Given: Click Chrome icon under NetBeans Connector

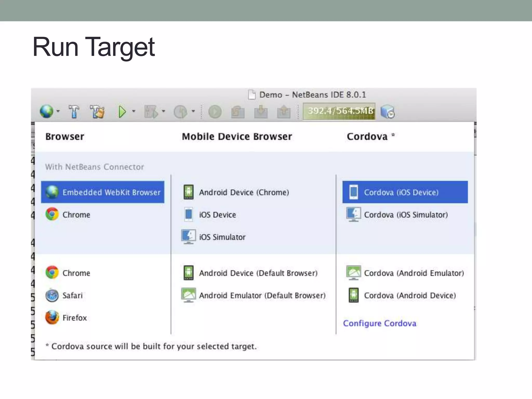Looking at the screenshot, I should tap(52, 214).
